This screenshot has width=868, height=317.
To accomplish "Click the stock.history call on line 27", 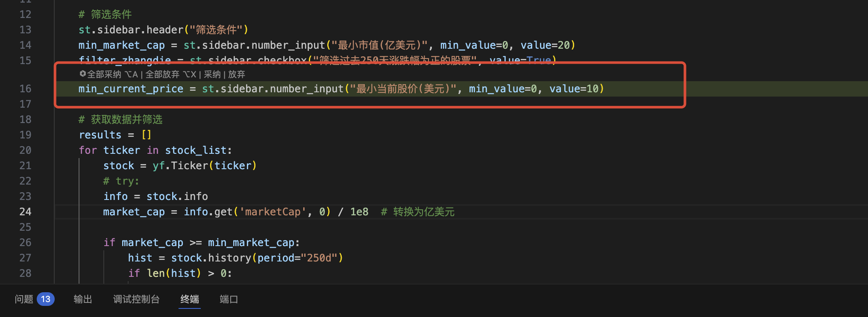I will (x=211, y=258).
